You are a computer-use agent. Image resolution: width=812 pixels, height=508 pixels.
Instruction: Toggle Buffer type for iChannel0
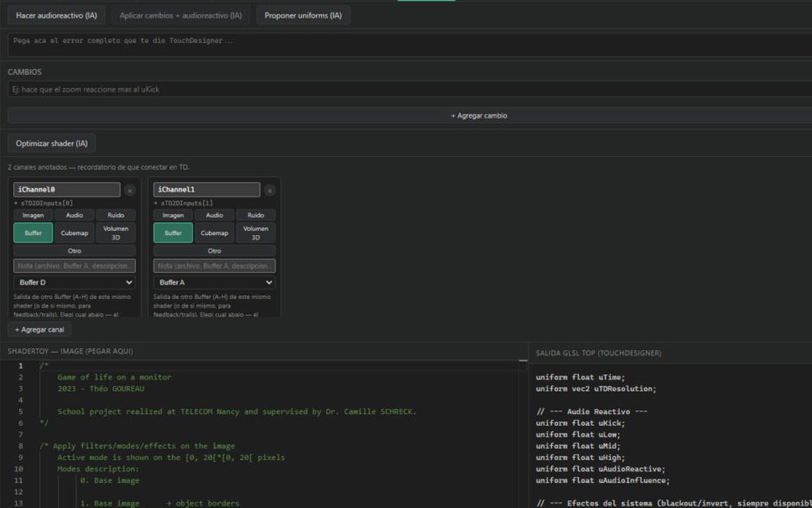coord(33,233)
